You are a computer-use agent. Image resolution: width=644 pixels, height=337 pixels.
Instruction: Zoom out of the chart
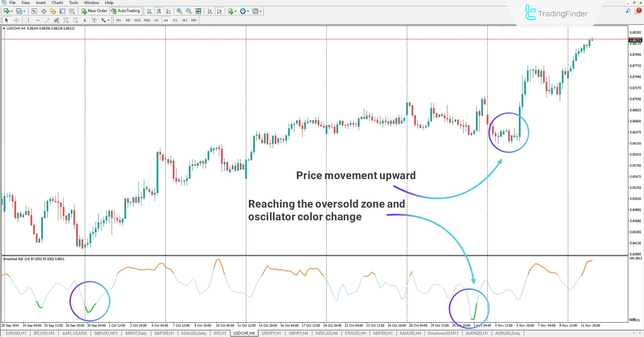tap(189, 11)
